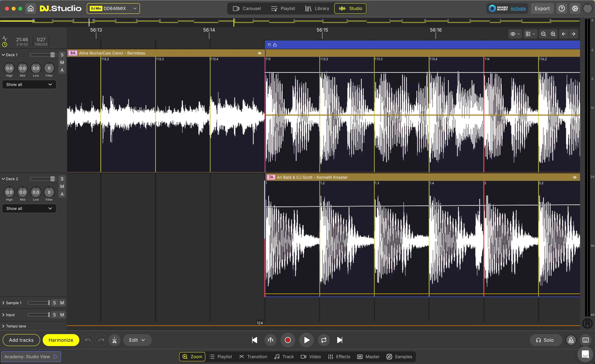Open Deck 2 Show all dropdown
This screenshot has height=364, width=595.
29,208
